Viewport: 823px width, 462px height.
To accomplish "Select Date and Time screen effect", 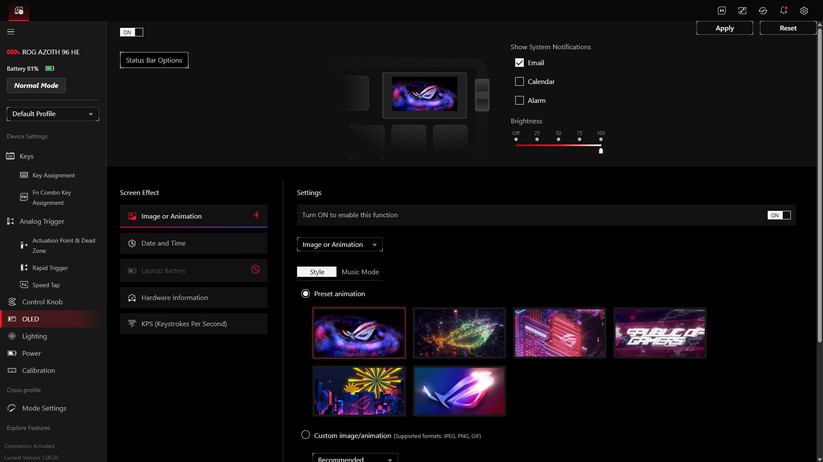I will 193,243.
